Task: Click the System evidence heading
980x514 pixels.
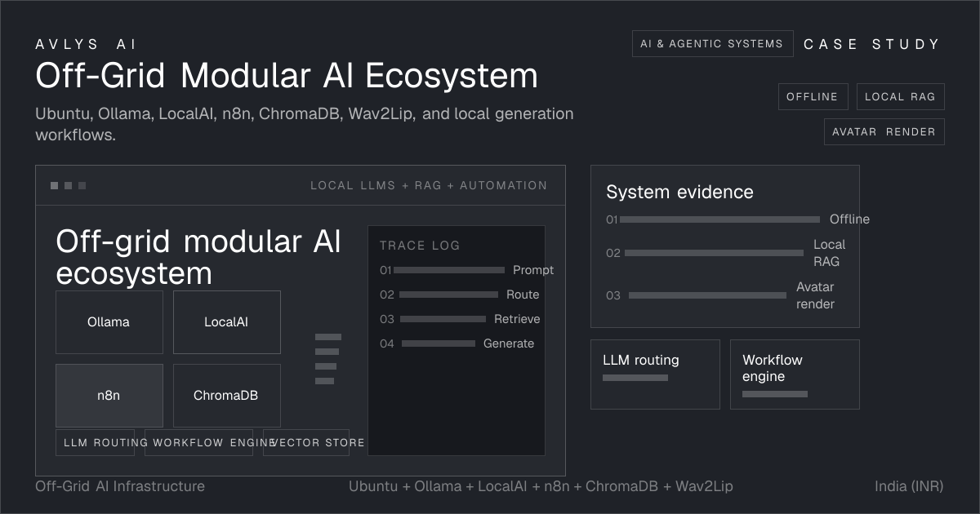Action: [679, 193]
